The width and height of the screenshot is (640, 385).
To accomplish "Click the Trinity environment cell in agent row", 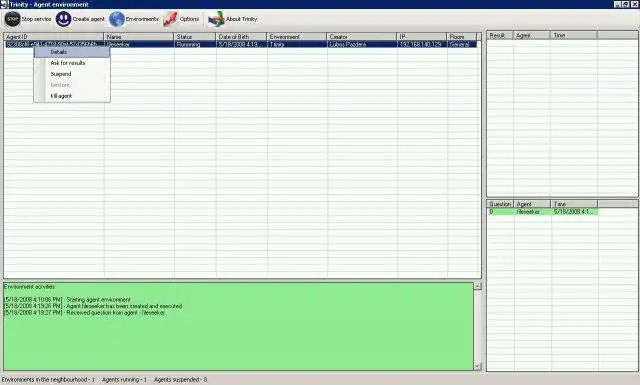I will pos(297,44).
